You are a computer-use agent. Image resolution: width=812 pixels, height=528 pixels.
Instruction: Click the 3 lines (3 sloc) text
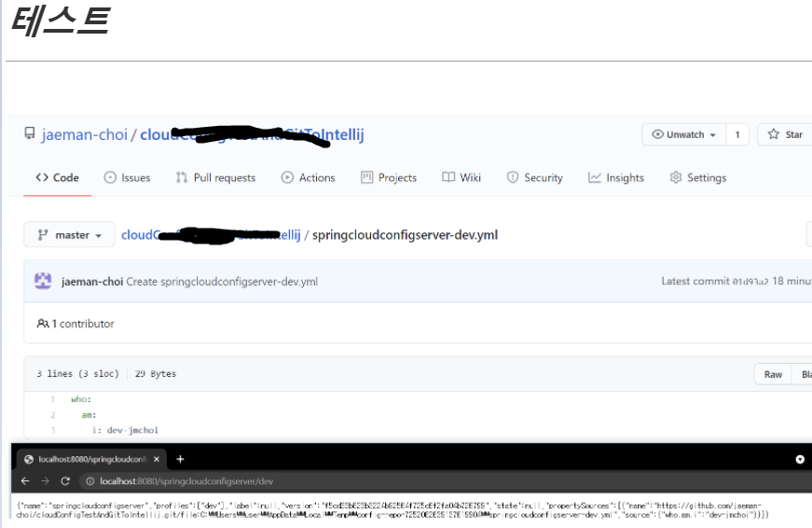(x=77, y=373)
